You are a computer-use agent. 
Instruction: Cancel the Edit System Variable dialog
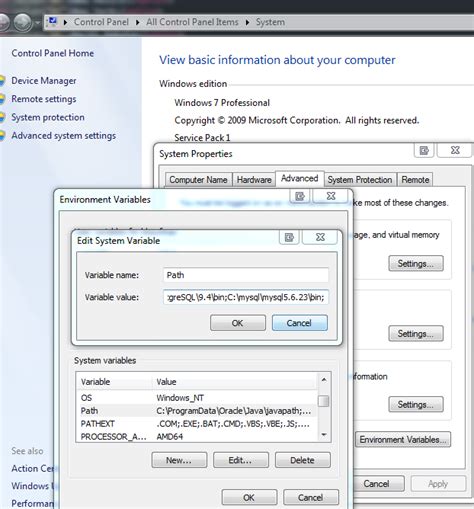pyautogui.click(x=300, y=323)
